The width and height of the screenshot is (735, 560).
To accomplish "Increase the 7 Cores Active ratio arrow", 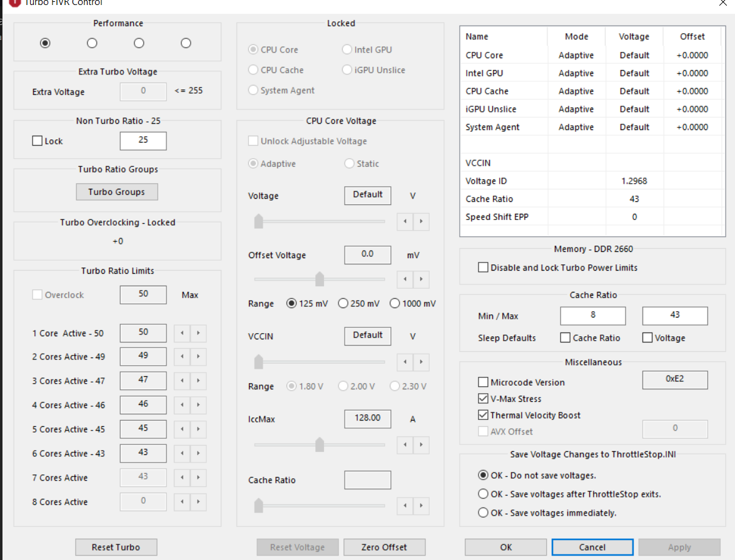I will [198, 477].
